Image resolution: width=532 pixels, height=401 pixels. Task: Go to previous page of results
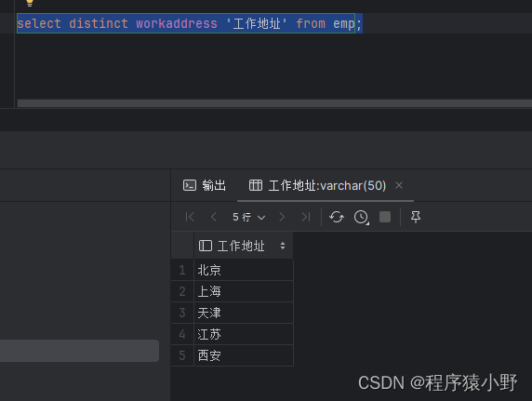(x=214, y=217)
